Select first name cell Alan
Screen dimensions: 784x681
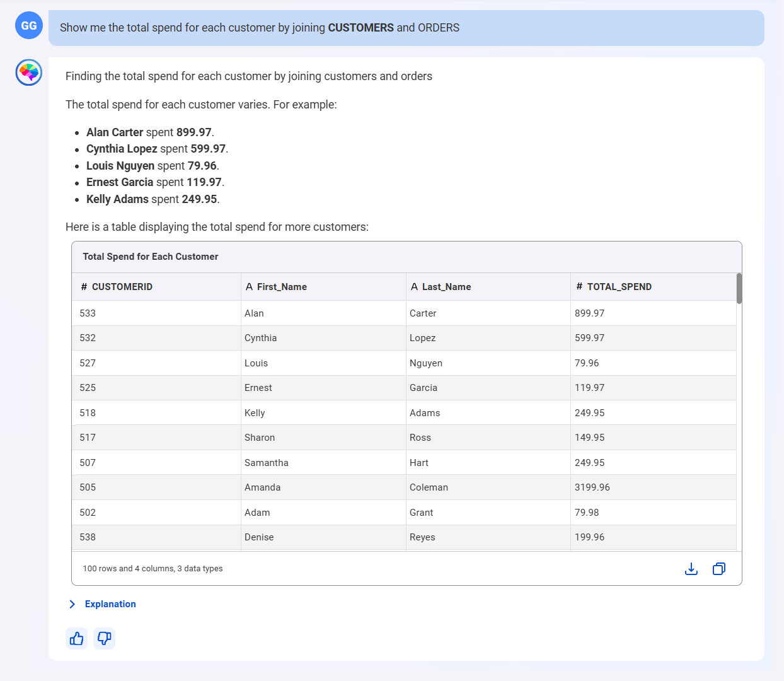coord(323,313)
